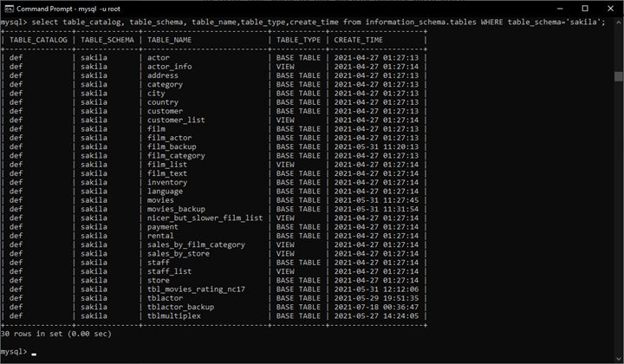Click the tbl_movies_rating_nc17 table name
The width and height of the screenshot is (624, 364).
[x=196, y=289]
